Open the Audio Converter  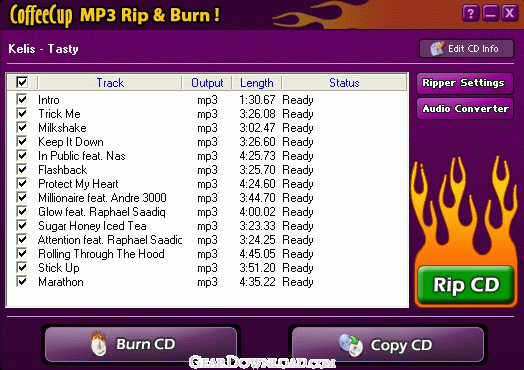(x=465, y=109)
